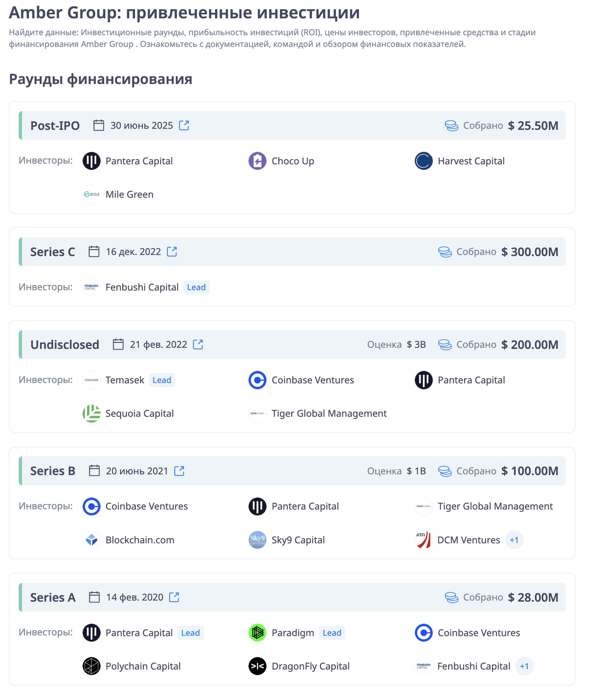591x700 pixels.
Task: Open the Polychain Capital investor link
Action: click(x=143, y=666)
